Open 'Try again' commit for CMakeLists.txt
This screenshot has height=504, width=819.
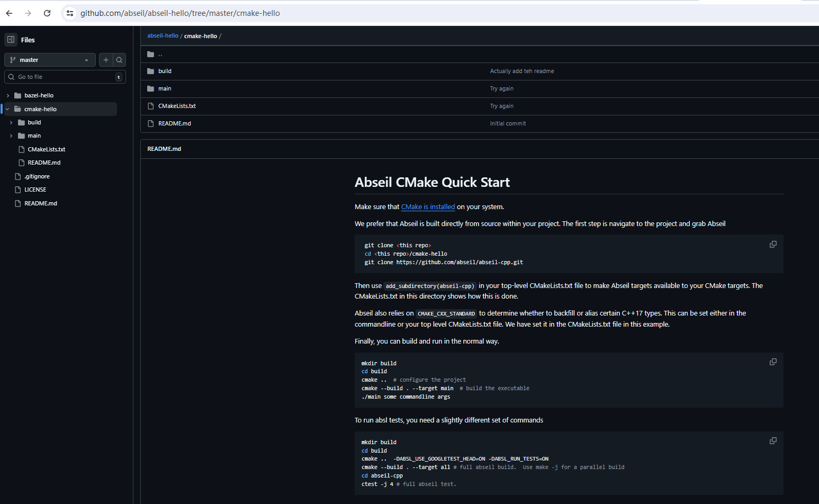point(502,106)
